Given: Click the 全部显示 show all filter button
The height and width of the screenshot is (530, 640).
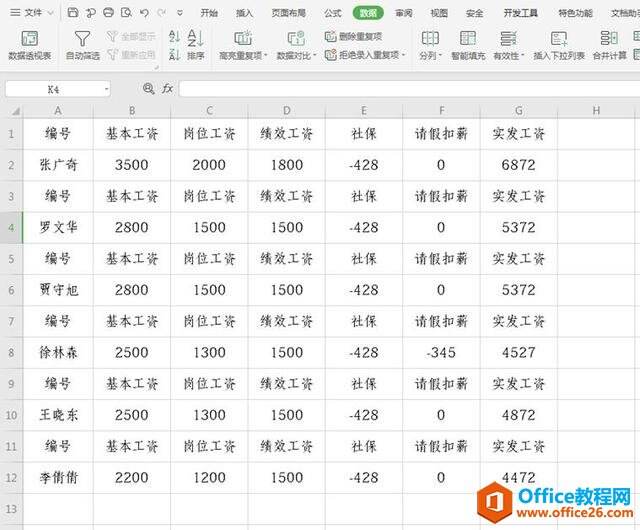Looking at the screenshot, I should (131, 37).
